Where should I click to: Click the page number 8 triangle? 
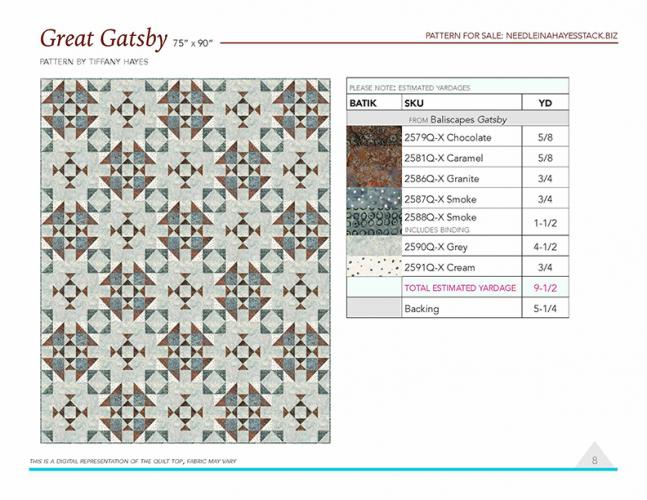pyautogui.click(x=594, y=459)
